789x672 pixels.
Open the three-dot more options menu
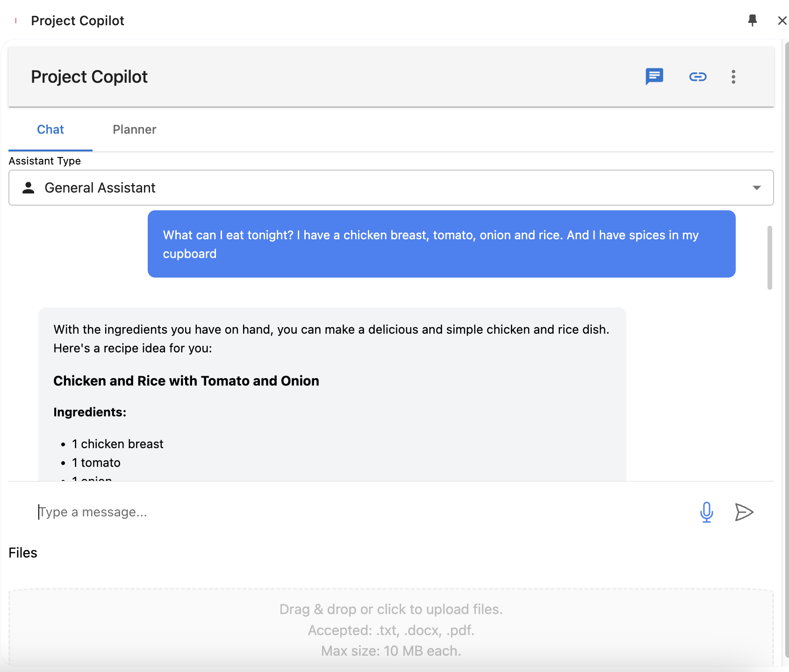point(733,77)
